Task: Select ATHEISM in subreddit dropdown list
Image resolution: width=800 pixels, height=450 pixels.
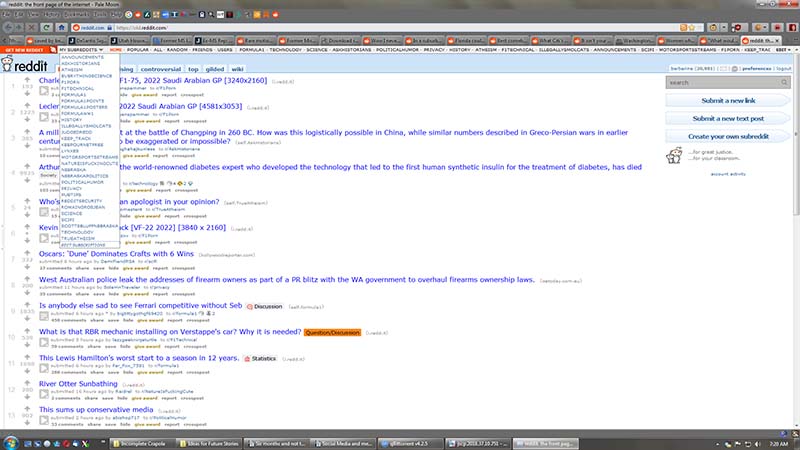Action: click(71, 69)
